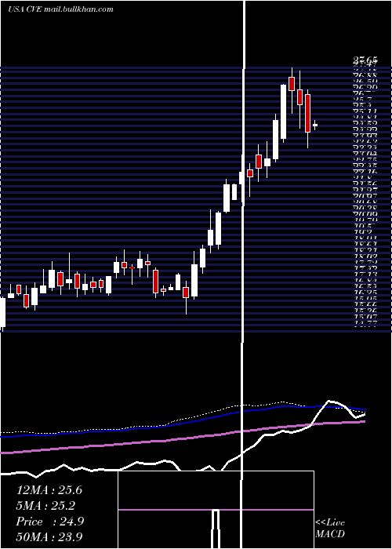Click the 'USA CVE mail.bullkhan.com' chart title
This screenshot has height=549, width=392.
click(60, 9)
